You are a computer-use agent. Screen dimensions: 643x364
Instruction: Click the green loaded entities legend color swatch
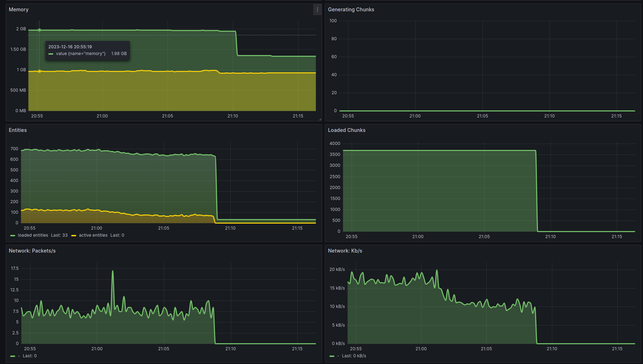click(x=13, y=236)
